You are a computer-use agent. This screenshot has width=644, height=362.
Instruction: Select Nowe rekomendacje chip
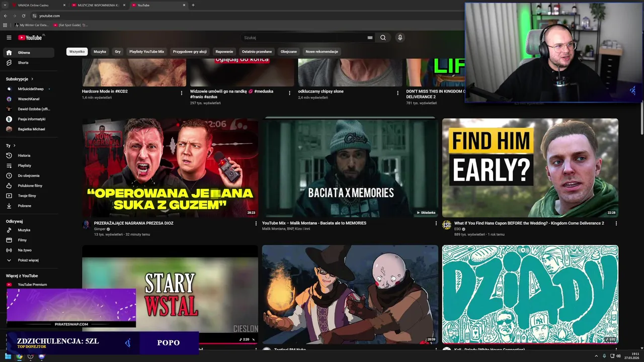tap(322, 51)
